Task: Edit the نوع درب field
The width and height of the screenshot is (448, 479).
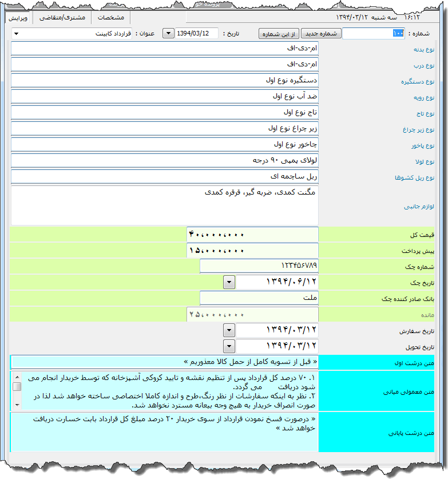Action: pyautogui.click(x=165, y=64)
